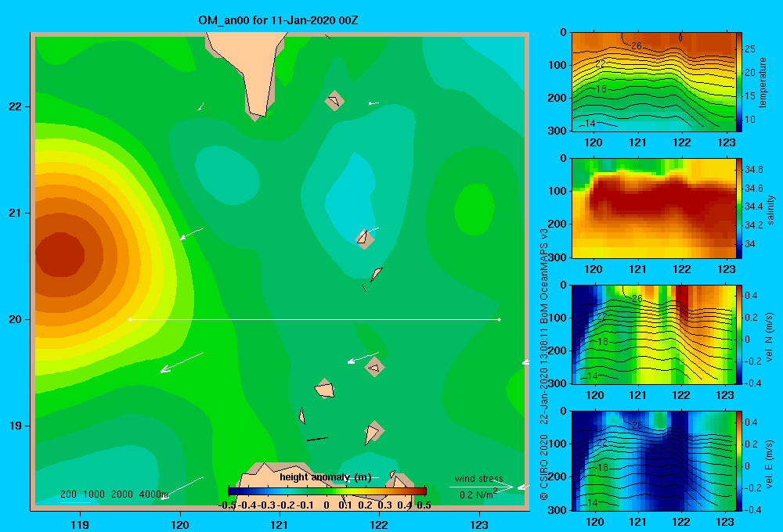Click the title "OM_an00 for 11-Jan-2020 00Z"
Screen dimensions: 783x532
(278, 20)
